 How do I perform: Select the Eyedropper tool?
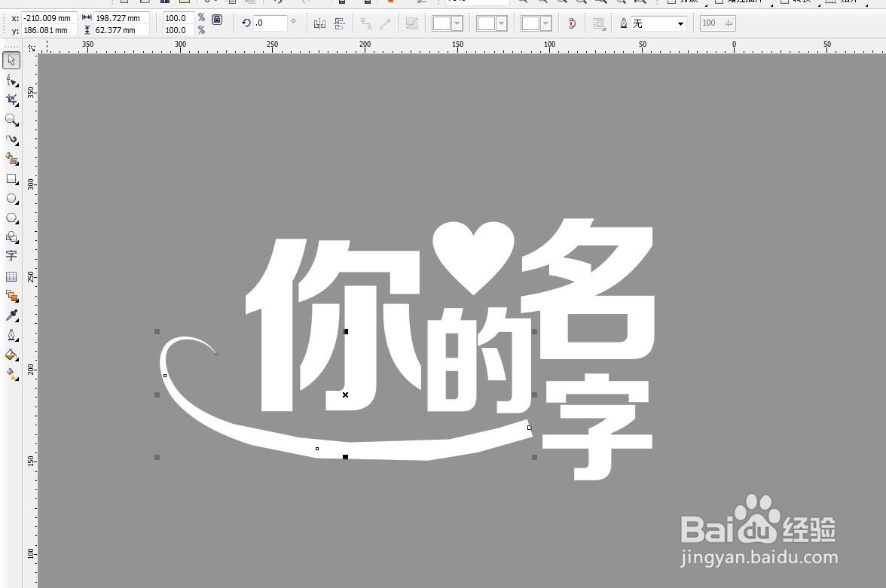pos(11,315)
